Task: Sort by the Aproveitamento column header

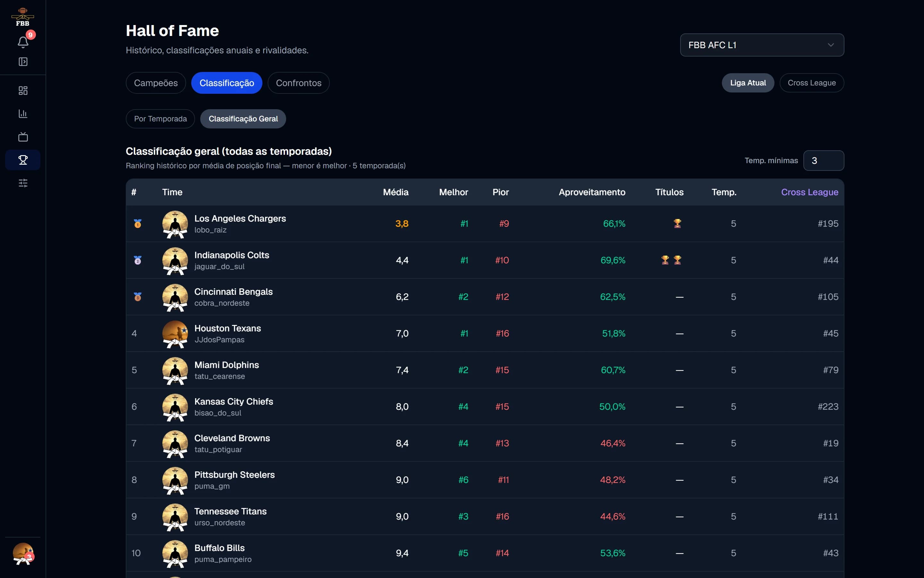Action: [592, 192]
